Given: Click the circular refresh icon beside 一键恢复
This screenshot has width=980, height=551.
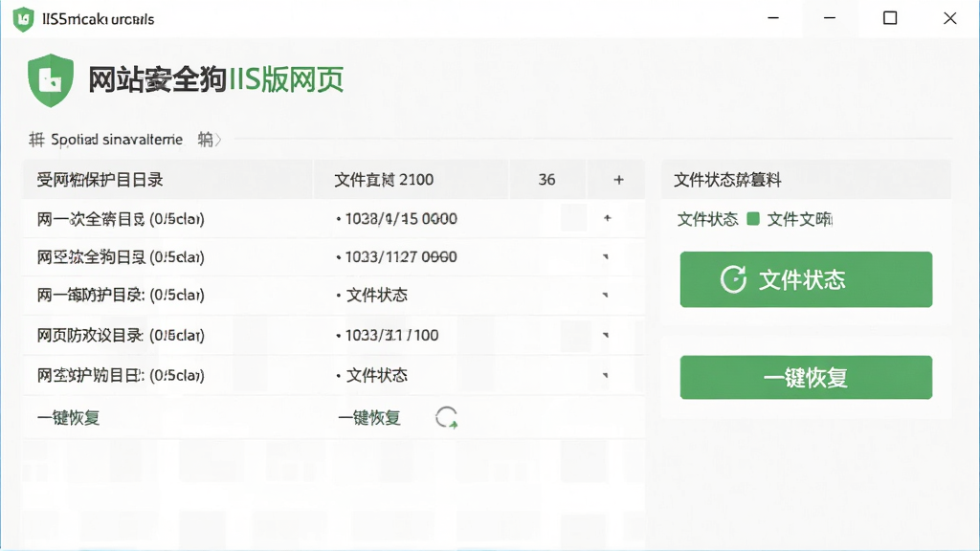Looking at the screenshot, I should (x=446, y=417).
